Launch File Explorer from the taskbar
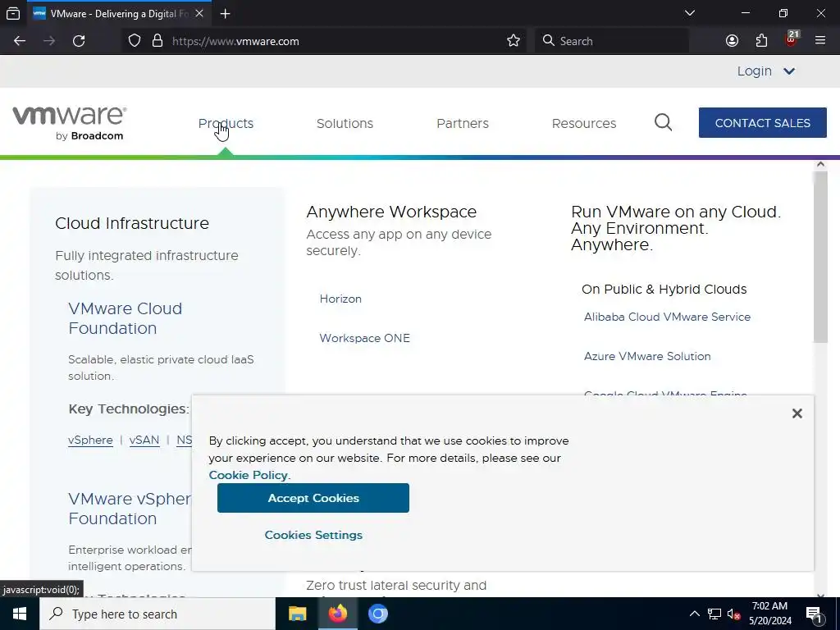The width and height of the screenshot is (840, 630). click(x=297, y=614)
